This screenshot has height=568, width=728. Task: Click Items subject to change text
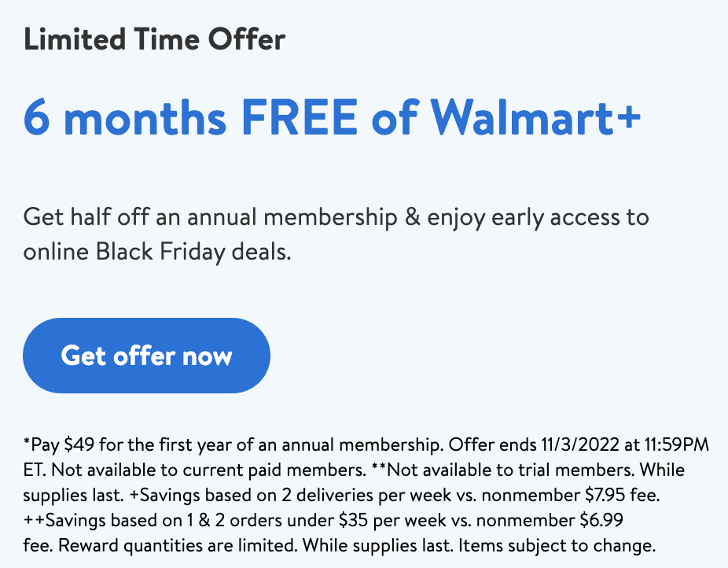(x=557, y=545)
